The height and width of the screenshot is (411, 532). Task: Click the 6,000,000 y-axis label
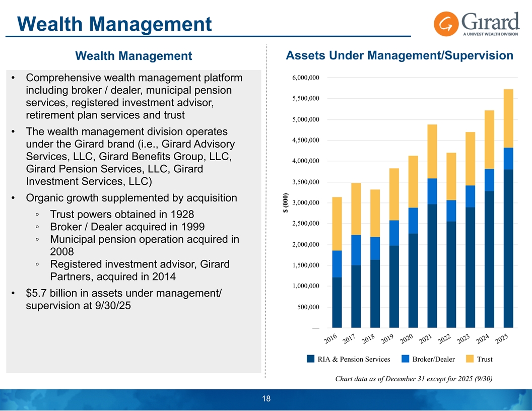(x=305, y=78)
